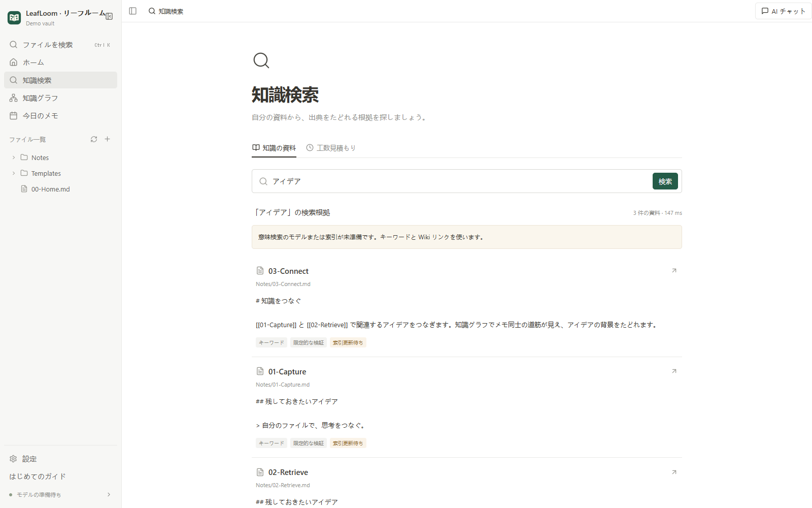Click the semantic search warning banner
The image size is (812, 508).
pos(467,237)
